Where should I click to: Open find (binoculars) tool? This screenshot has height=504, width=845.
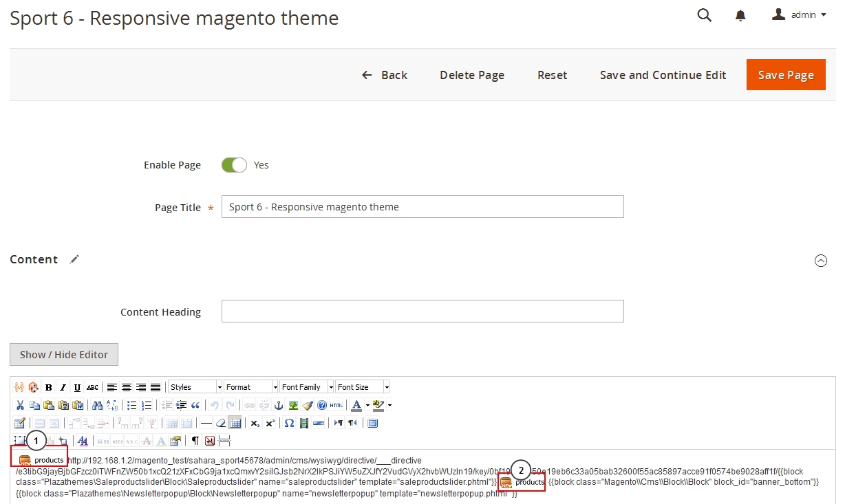(97, 405)
